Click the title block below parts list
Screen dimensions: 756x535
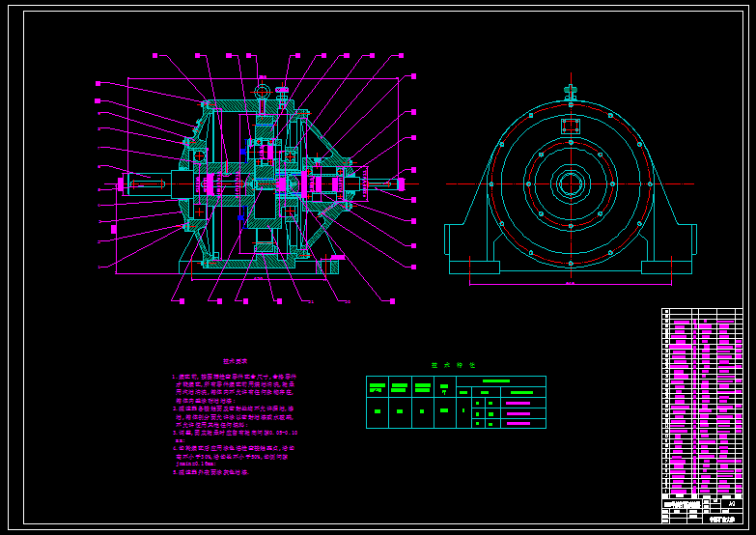click(702, 511)
